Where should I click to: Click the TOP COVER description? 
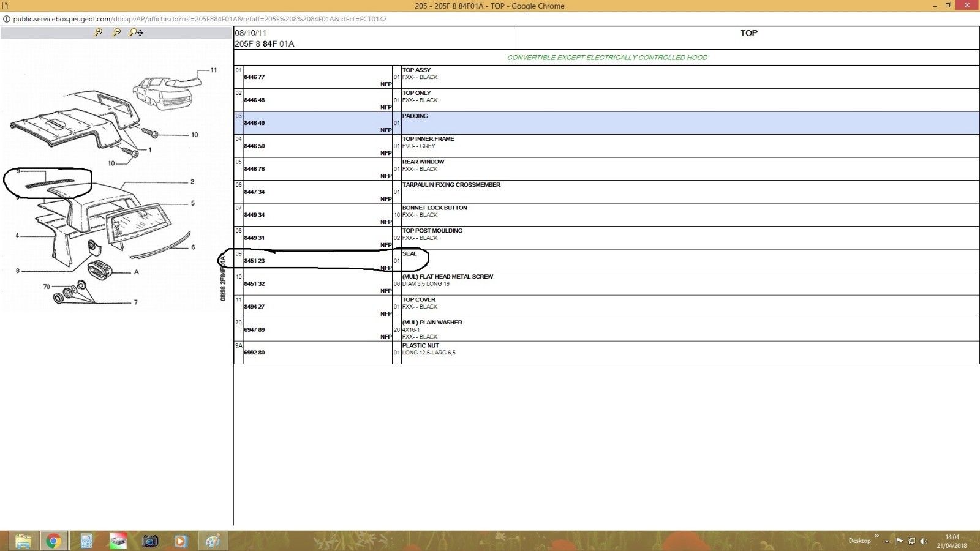[x=419, y=300]
